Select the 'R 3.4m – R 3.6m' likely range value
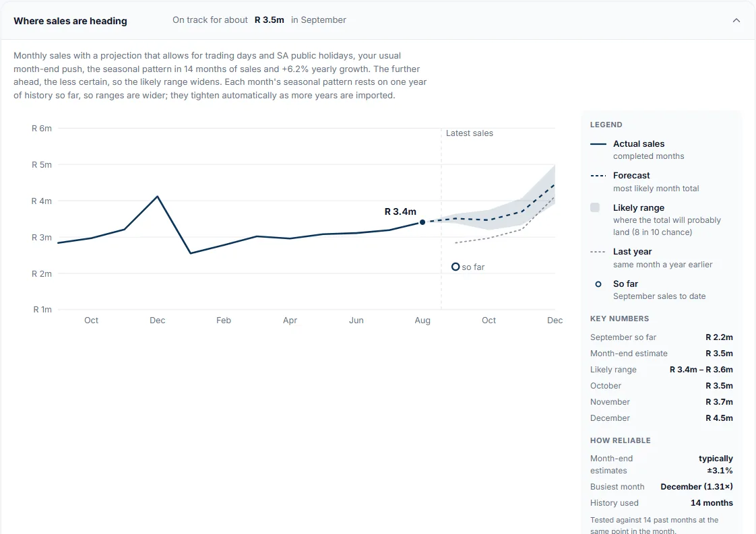This screenshot has height=534, width=756. (701, 370)
